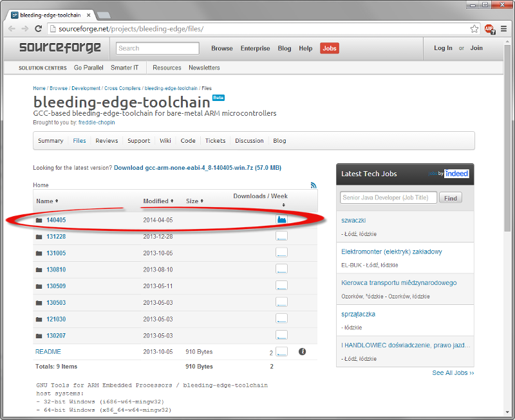This screenshot has width=515, height=420.
Task: Click freddie-chopin author link
Action: click(x=97, y=122)
